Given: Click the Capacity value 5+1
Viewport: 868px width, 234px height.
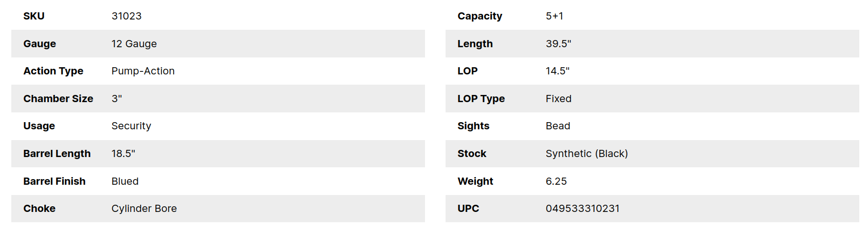Looking at the screenshot, I should (x=555, y=16).
